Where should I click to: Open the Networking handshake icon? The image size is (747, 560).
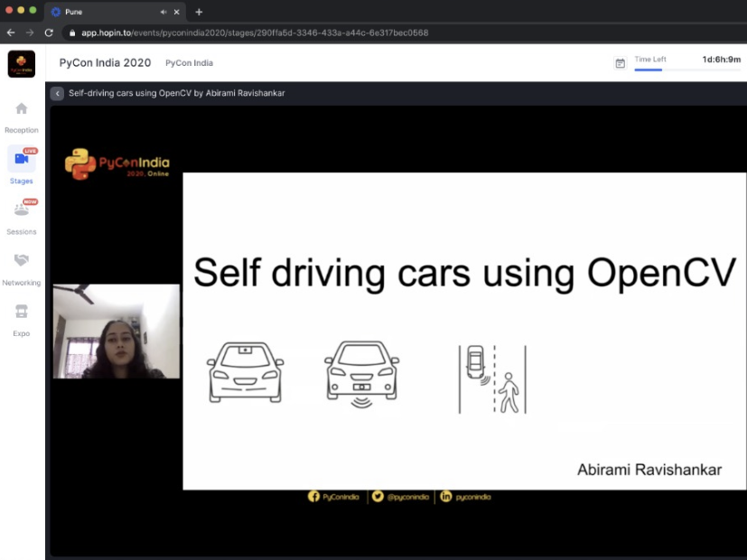(x=22, y=260)
